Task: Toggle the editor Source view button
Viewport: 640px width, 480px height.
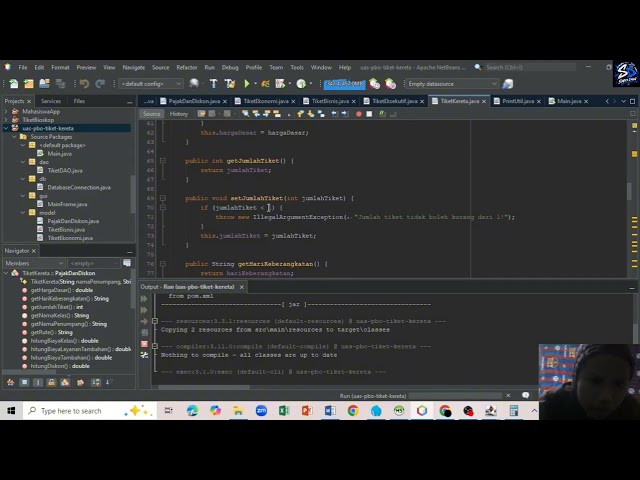Action: pyautogui.click(x=151, y=114)
